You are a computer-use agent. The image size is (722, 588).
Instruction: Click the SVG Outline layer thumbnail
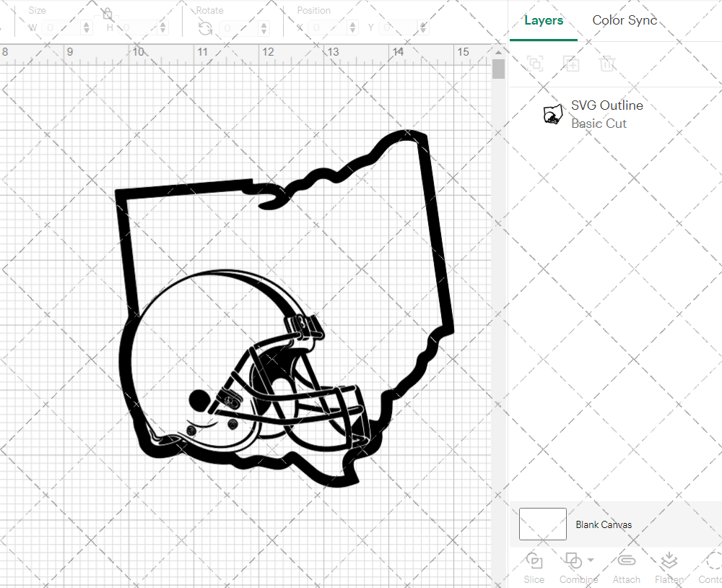552,113
